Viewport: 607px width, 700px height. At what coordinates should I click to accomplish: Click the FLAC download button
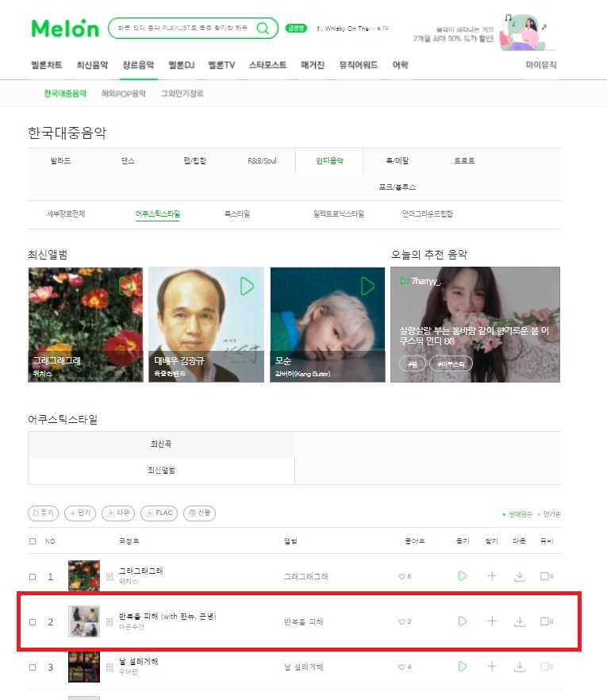159,513
